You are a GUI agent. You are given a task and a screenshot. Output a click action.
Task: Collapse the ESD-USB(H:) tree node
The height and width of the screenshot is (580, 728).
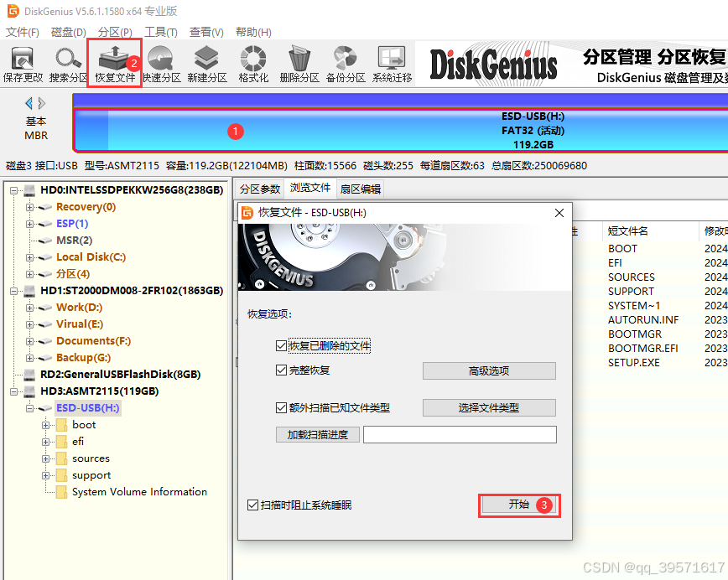(x=29, y=408)
